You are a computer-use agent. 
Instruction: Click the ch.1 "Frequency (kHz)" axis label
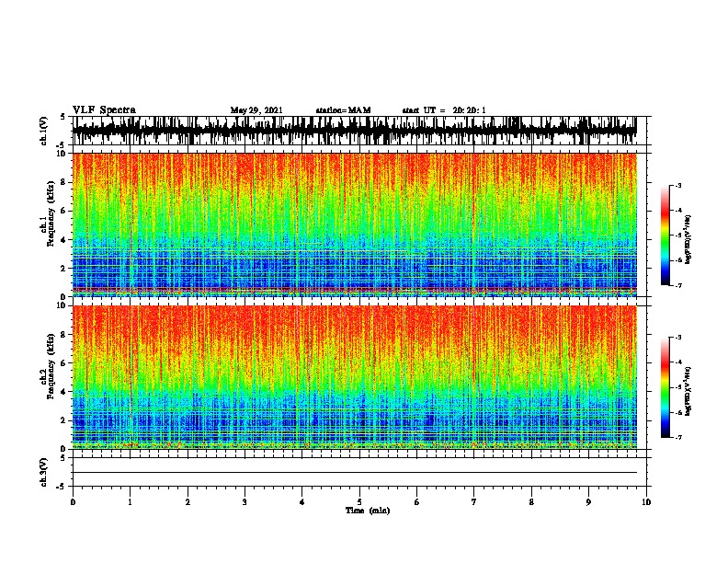[51, 214]
